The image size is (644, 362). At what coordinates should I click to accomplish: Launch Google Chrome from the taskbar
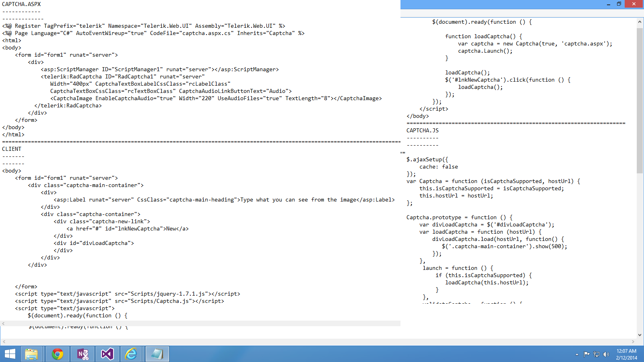click(58, 354)
